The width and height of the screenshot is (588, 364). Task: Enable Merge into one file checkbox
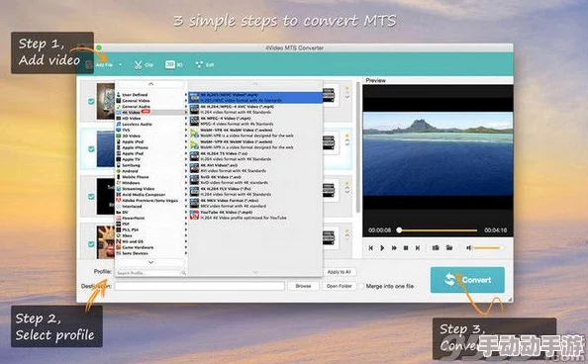coord(361,286)
